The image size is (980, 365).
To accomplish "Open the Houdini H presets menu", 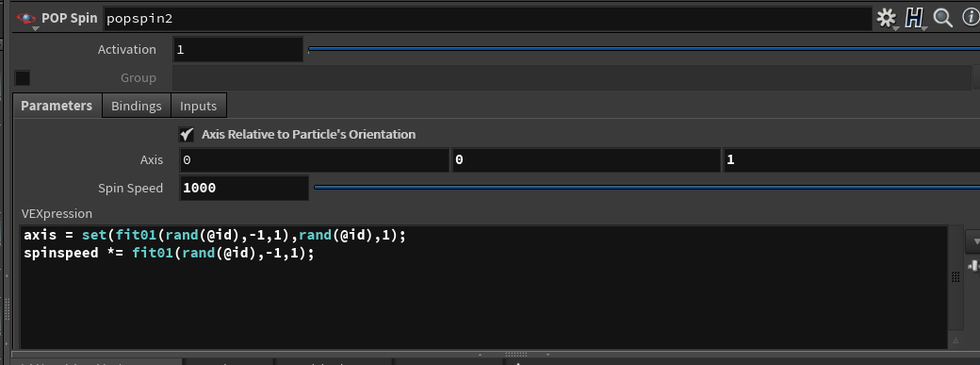I will [x=914, y=18].
